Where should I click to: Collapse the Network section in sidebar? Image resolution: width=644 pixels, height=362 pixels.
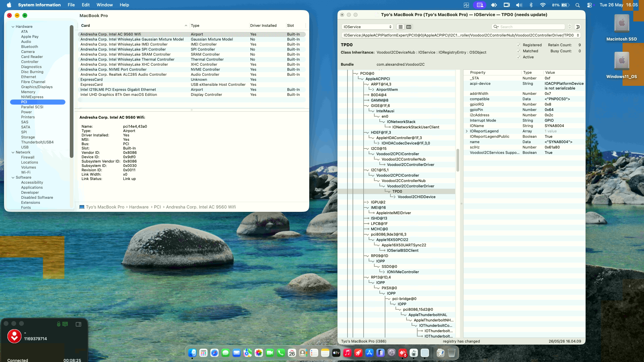pos(13,153)
